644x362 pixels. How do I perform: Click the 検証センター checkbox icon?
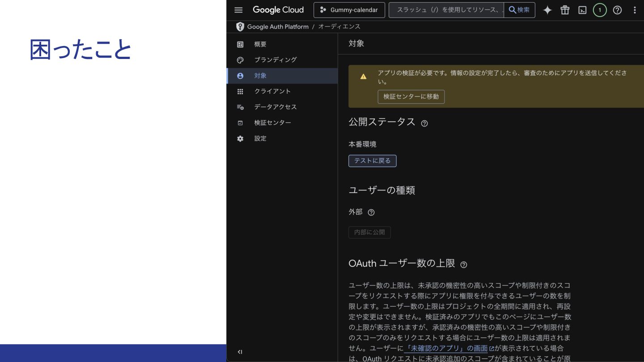240,122
